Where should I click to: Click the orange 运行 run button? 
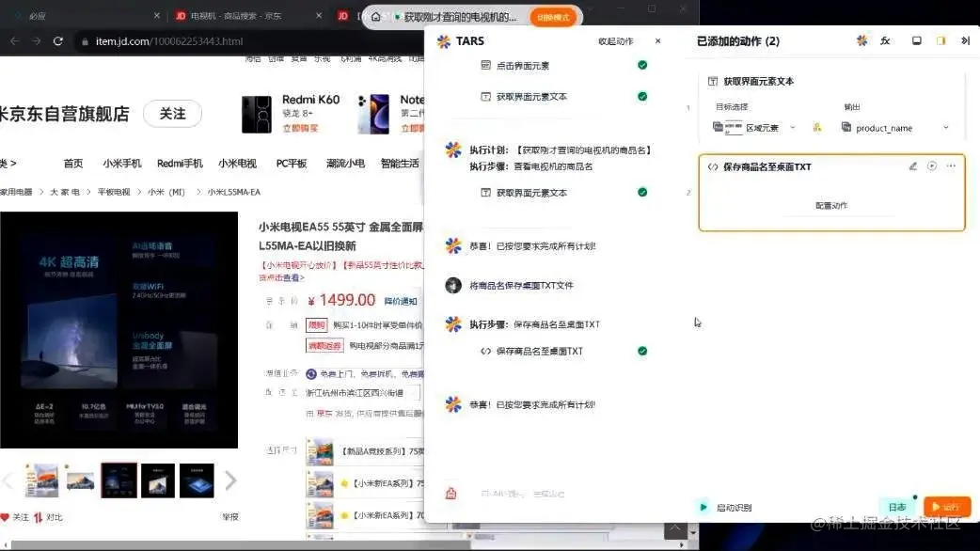pyautogui.click(x=947, y=507)
